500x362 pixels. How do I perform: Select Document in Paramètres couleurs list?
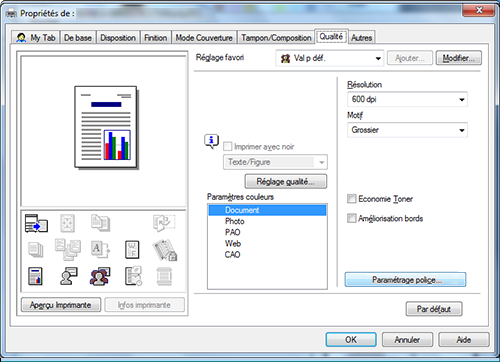267,210
